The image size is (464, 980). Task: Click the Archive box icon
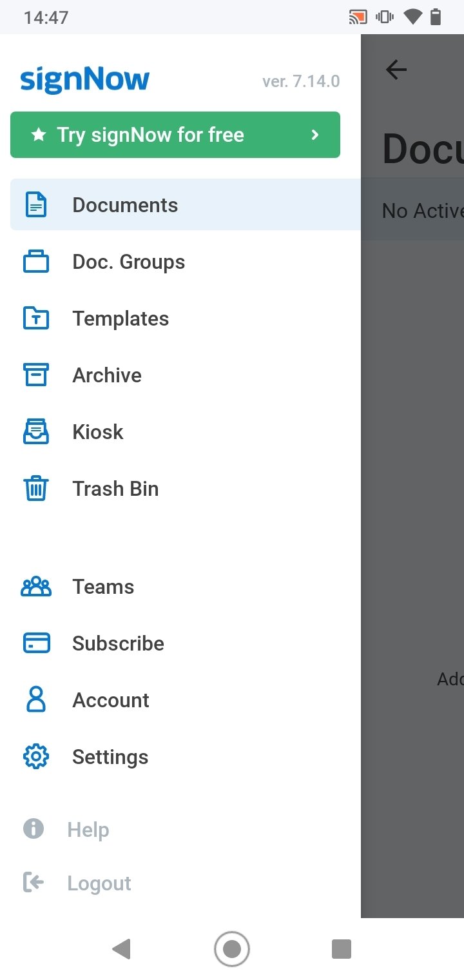pos(36,375)
